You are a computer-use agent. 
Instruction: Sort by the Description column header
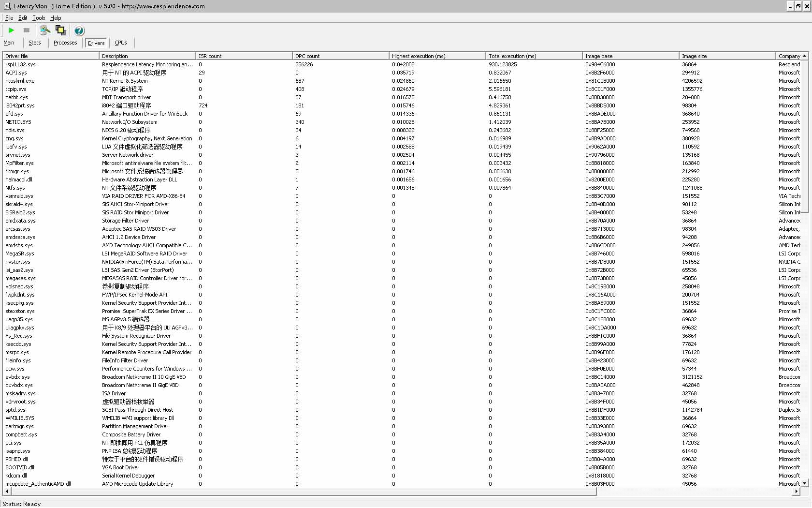click(147, 56)
